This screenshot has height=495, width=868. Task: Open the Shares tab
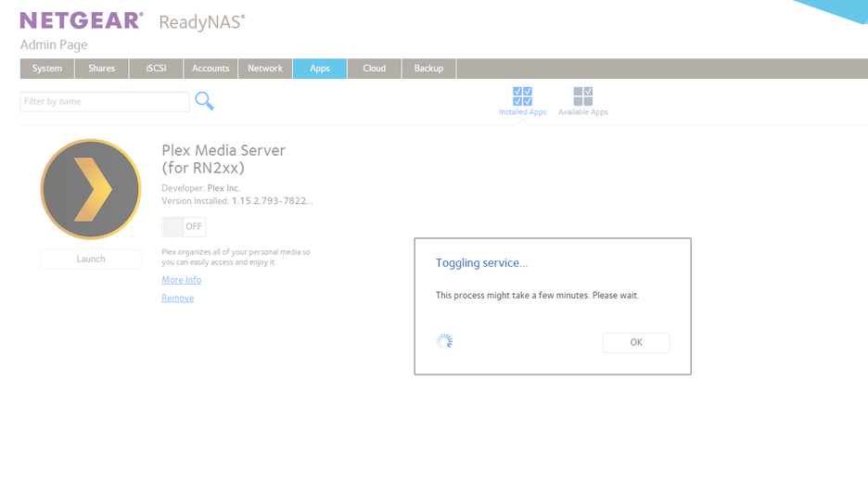101,69
